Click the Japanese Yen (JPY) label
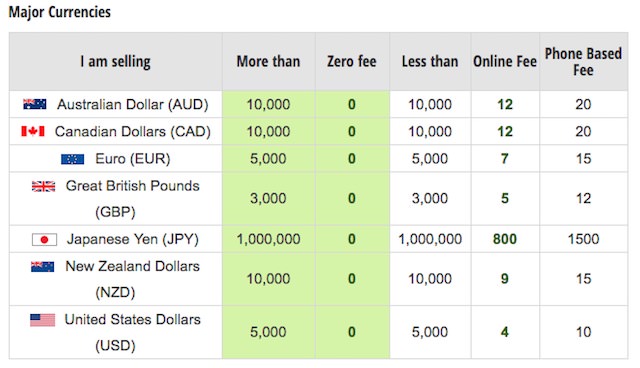The height and width of the screenshot is (368, 640). [133, 239]
